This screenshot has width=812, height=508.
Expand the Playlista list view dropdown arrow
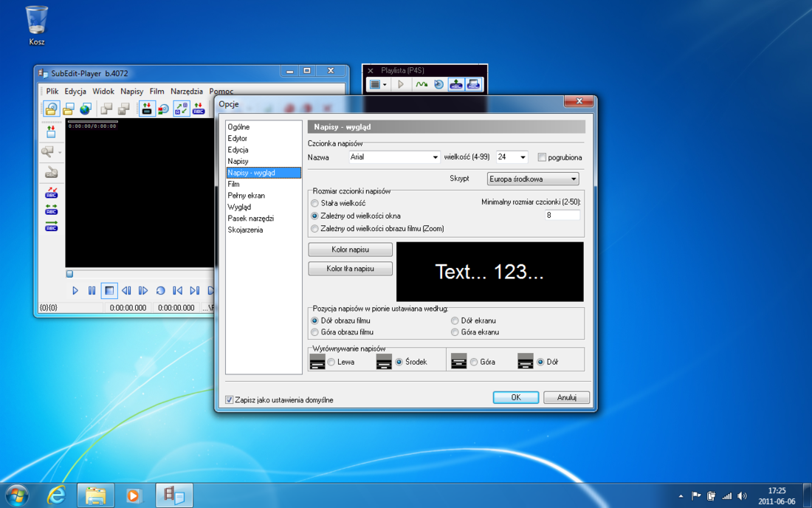(x=385, y=84)
